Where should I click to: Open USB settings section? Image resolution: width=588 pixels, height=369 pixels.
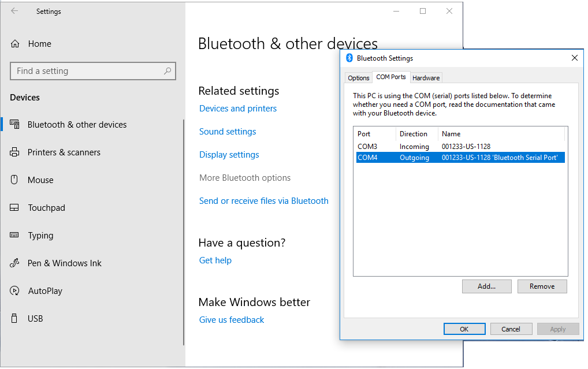35,319
